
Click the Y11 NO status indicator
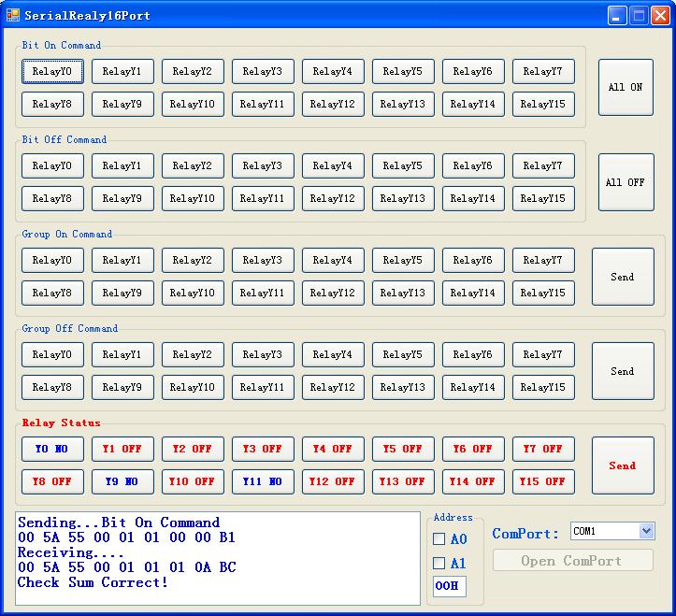[x=263, y=481]
